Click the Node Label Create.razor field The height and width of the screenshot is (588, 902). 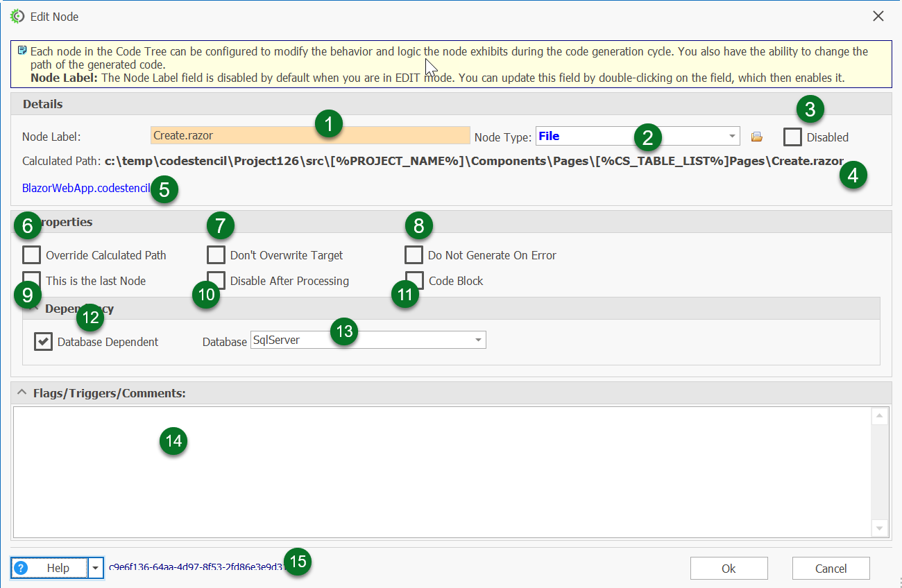310,136
